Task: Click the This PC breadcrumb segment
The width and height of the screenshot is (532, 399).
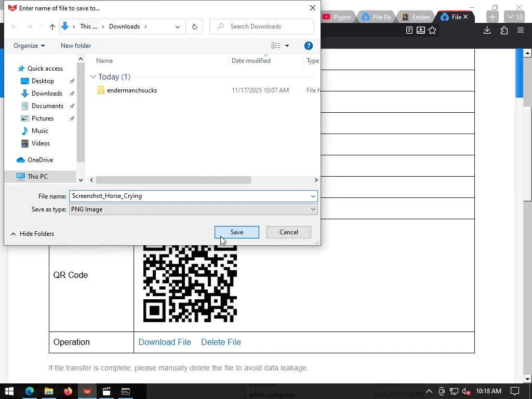Action: (88, 26)
